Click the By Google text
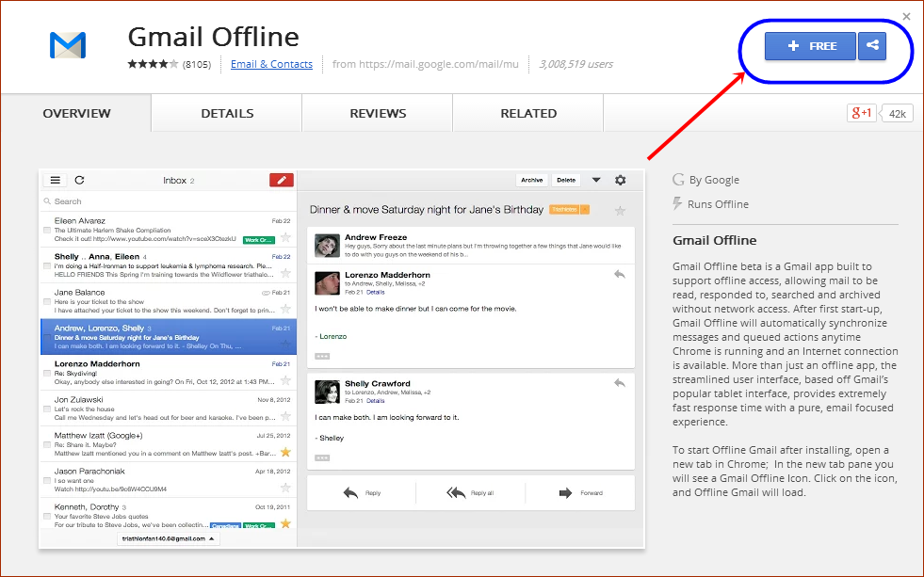The height and width of the screenshot is (577, 924). coord(714,180)
